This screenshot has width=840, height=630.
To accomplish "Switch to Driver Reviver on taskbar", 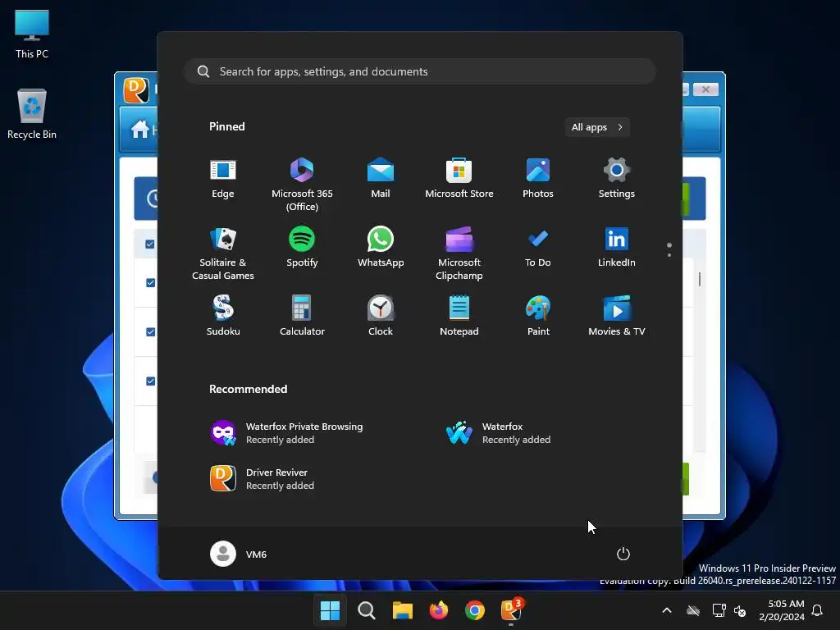I will point(511,610).
